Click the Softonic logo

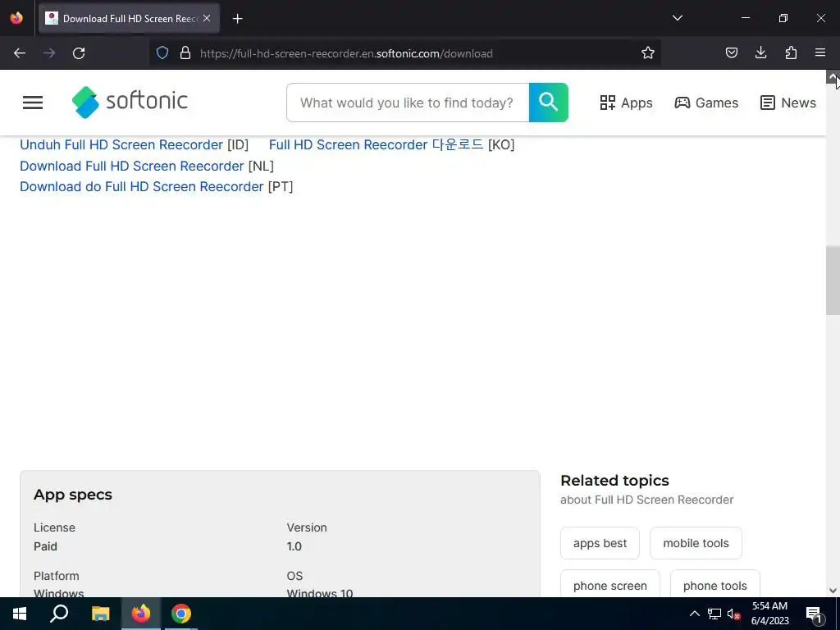tap(130, 102)
